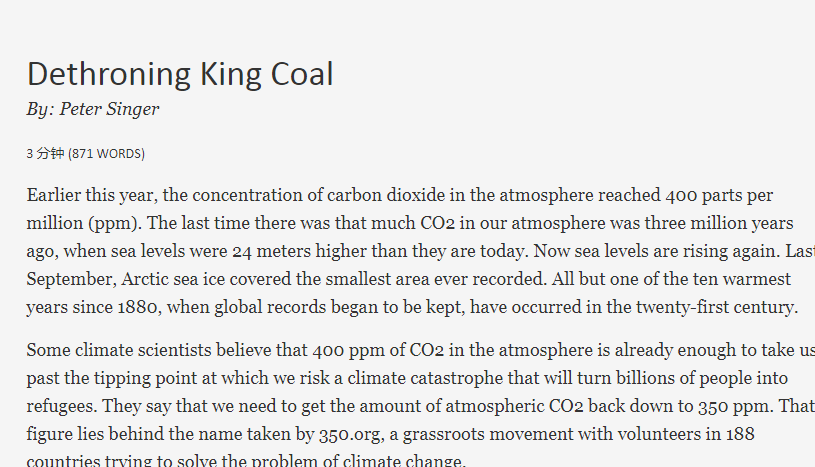Click the word (ppm) in parentheses

click(x=114, y=224)
